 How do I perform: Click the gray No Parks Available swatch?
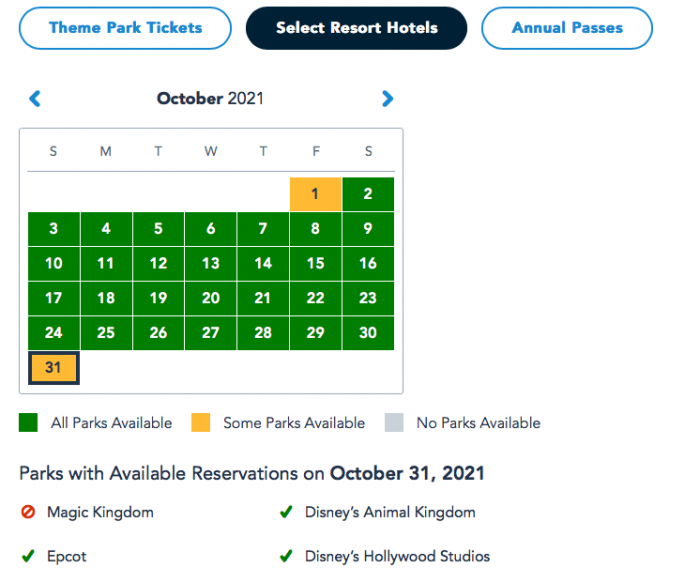tap(394, 423)
